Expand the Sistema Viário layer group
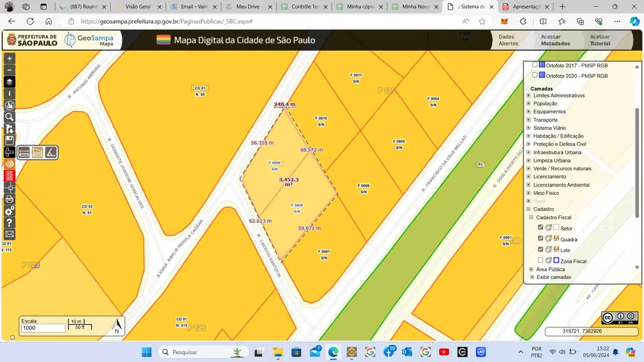 tap(529, 128)
